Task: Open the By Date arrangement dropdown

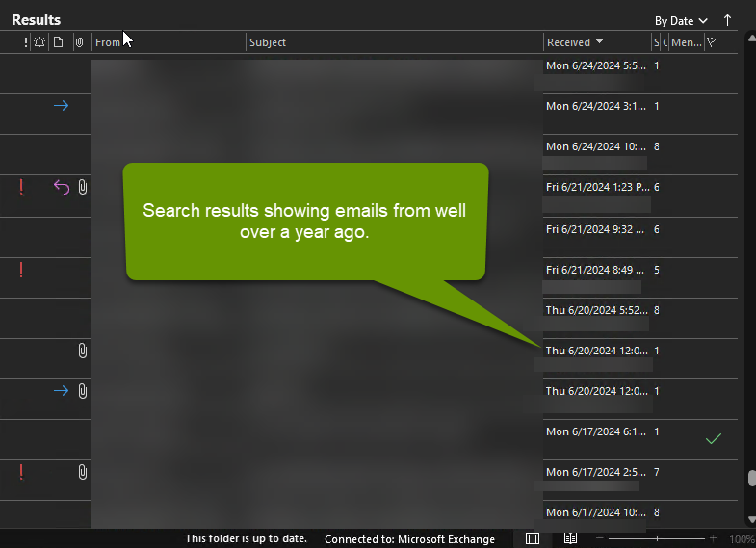Action: [x=681, y=20]
